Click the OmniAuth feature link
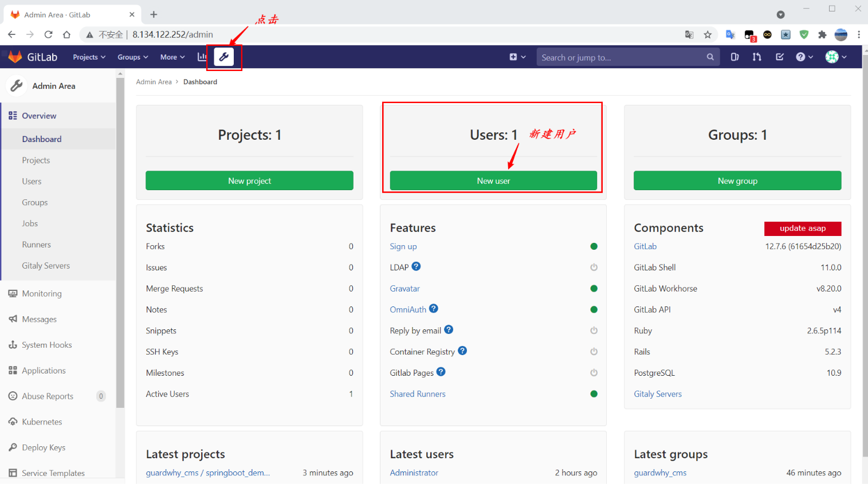Image resolution: width=868 pixels, height=484 pixels. (x=408, y=310)
